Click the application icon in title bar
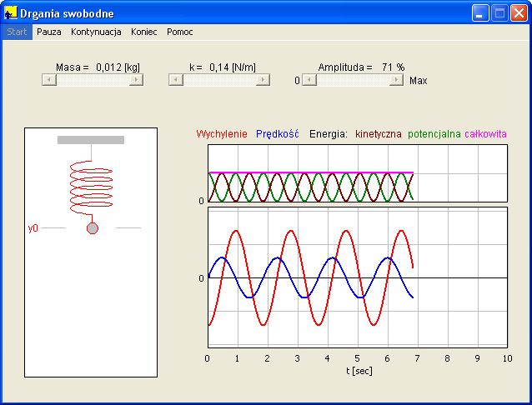The height and width of the screenshot is (405, 532). pyautogui.click(x=12, y=13)
